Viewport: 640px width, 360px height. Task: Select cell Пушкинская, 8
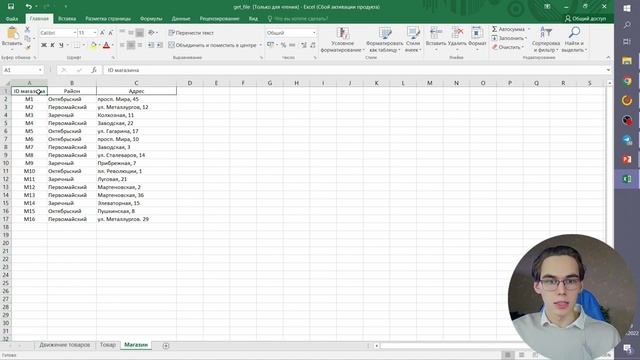(x=136, y=211)
